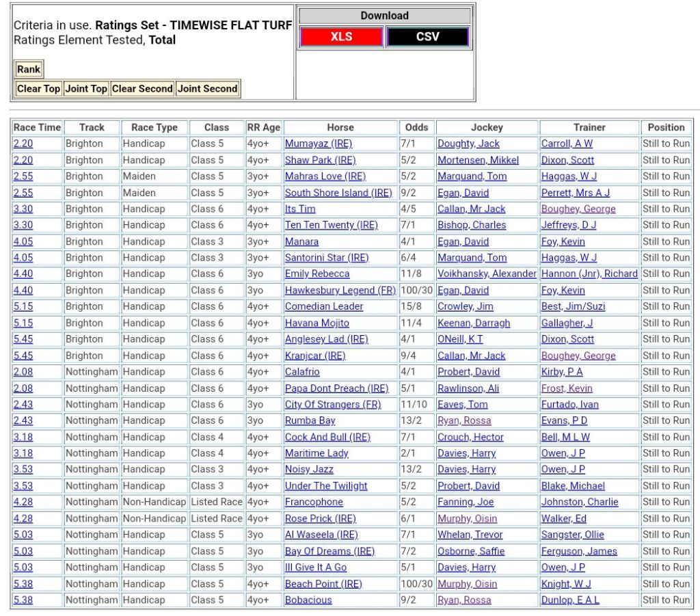Screen dimensions: 700x616
Task: Click the Horse column header
Action: click(340, 127)
